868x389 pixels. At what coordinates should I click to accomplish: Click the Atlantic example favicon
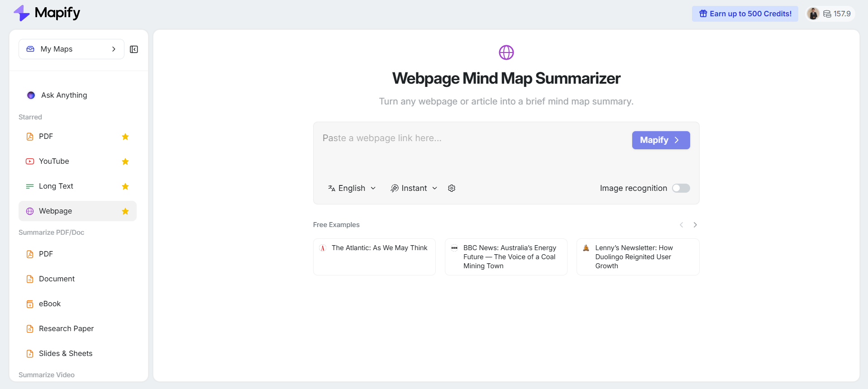(323, 248)
